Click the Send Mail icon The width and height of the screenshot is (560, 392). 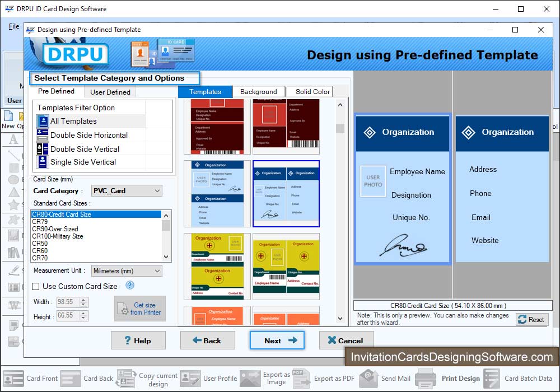(368, 379)
